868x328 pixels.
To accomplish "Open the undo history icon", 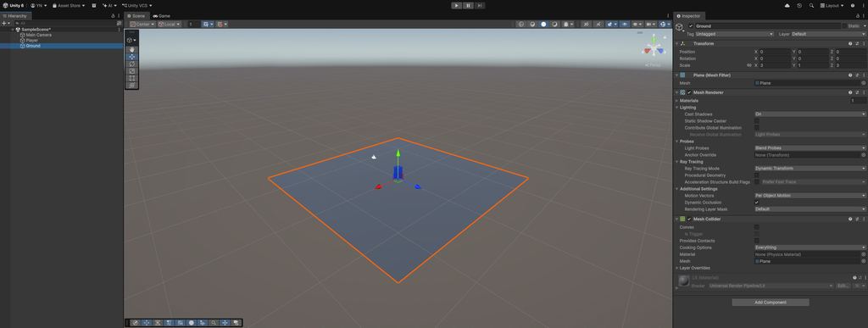I will tap(799, 6).
